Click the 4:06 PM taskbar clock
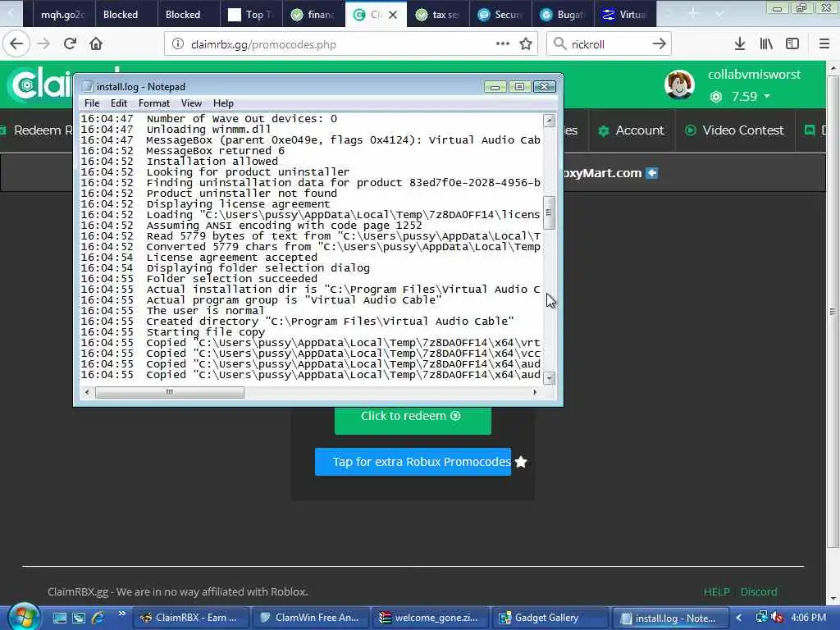 pyautogui.click(x=808, y=618)
